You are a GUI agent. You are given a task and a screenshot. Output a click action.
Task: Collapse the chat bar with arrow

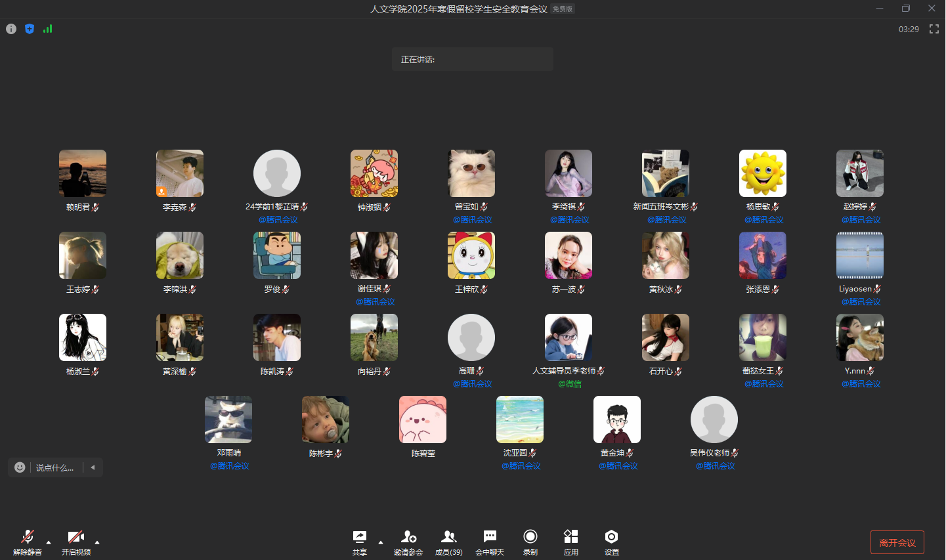coord(93,467)
